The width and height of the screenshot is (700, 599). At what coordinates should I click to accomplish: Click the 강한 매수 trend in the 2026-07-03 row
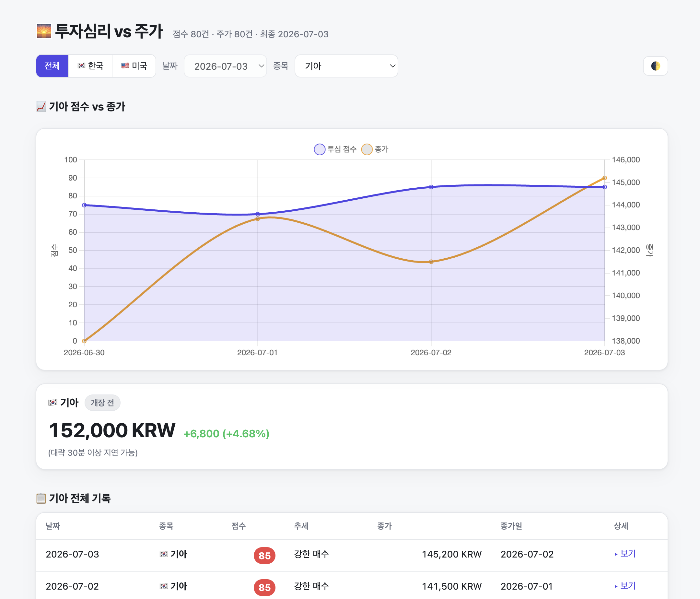tap(311, 554)
